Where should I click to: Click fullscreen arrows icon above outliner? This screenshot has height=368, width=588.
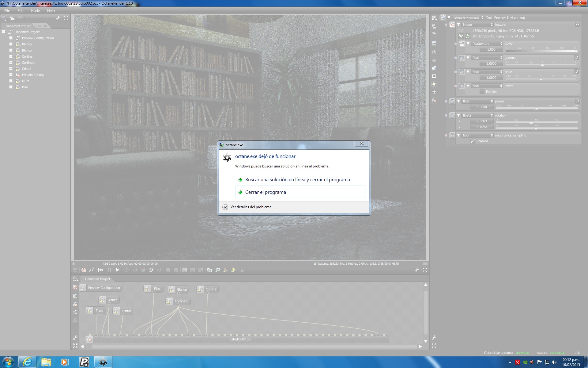[66, 18]
